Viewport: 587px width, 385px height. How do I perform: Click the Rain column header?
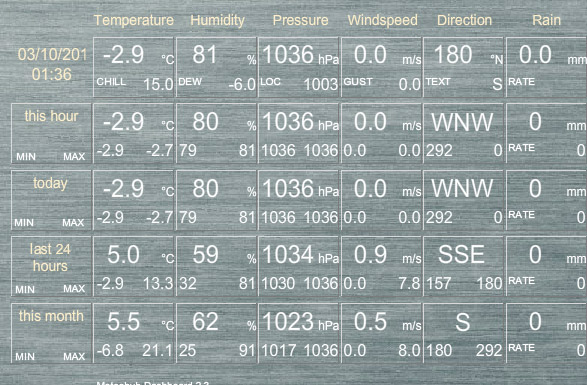click(547, 20)
